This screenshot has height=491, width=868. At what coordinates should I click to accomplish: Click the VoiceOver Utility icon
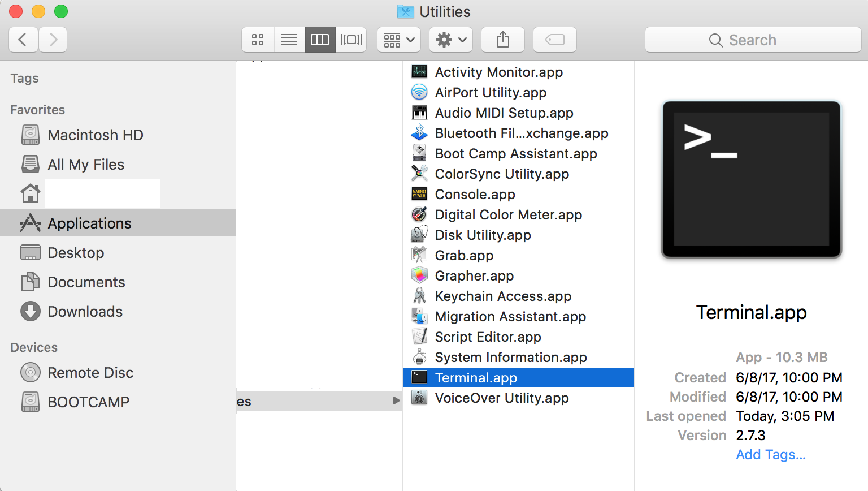click(419, 398)
